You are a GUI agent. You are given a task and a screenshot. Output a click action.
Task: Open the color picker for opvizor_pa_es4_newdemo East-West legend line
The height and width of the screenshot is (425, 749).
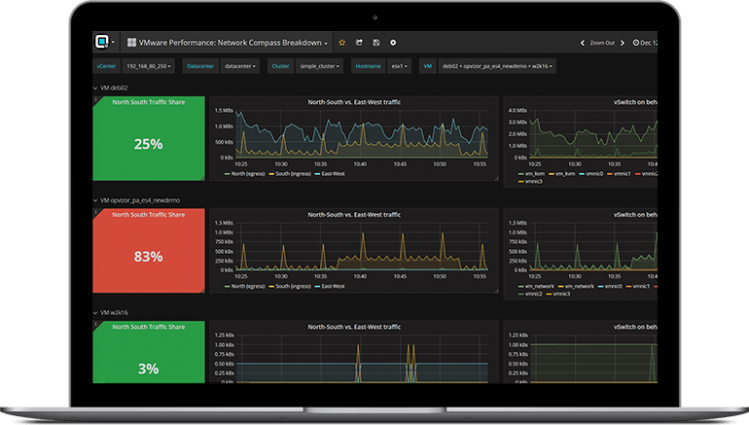[x=317, y=287]
